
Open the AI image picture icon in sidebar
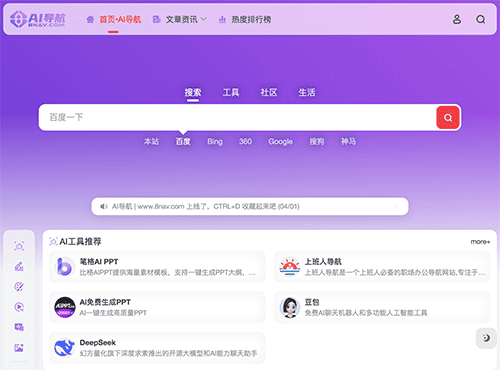19,348
